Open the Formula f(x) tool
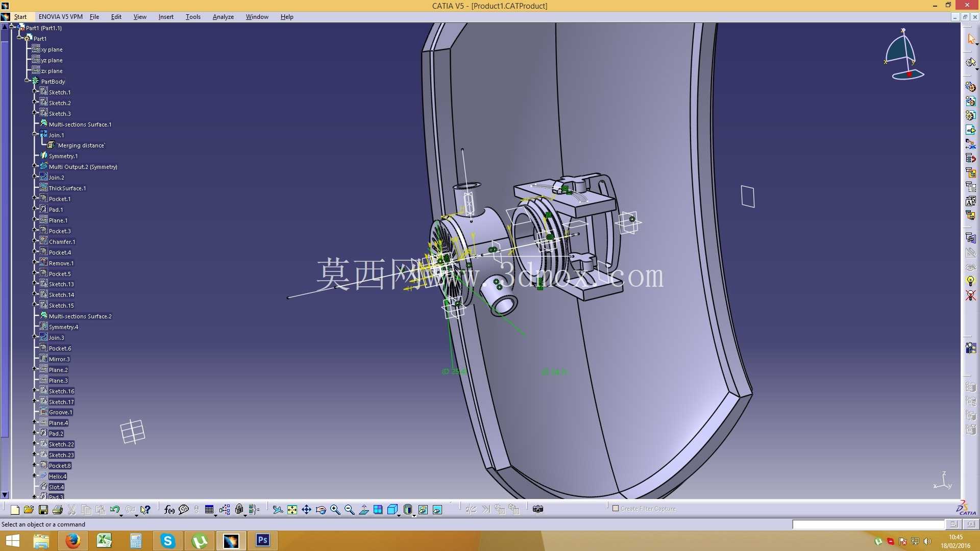The height and width of the screenshot is (551, 980). point(169,510)
